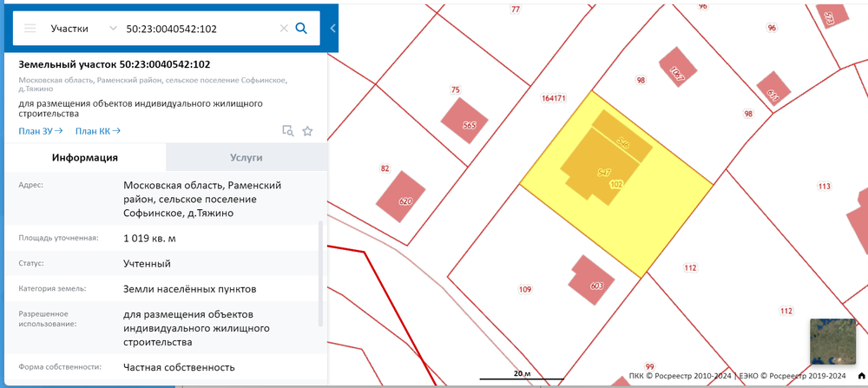Open the План ЗУ link
This screenshot has width=868, height=388.
point(40,131)
